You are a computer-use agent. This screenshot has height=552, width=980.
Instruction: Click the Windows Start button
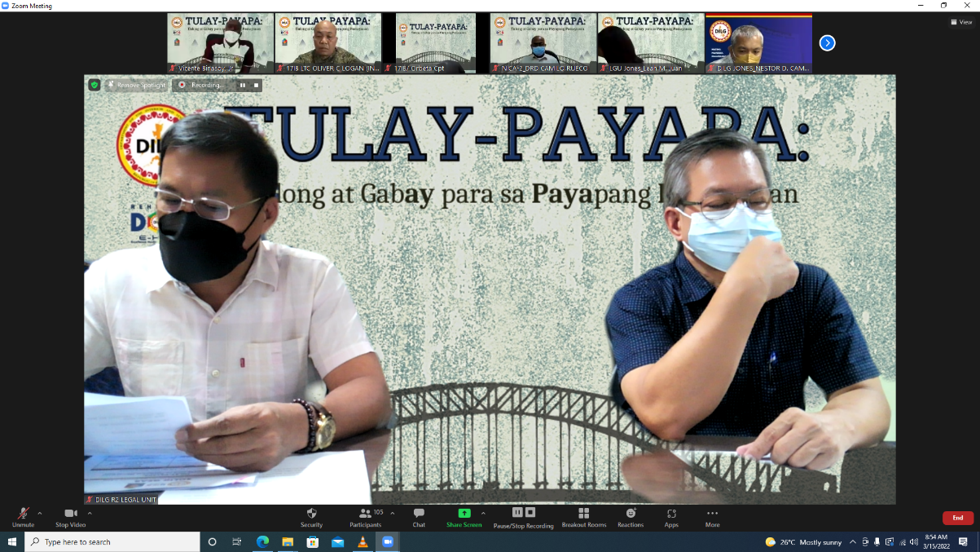tap(12, 541)
